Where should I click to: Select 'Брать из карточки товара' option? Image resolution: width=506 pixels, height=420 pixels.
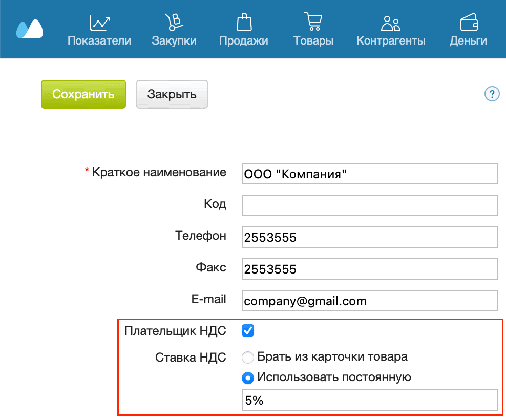248,357
